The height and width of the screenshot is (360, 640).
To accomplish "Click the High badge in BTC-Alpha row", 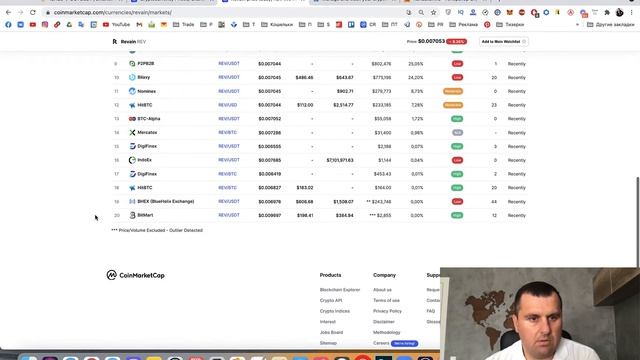I will click(457, 119).
